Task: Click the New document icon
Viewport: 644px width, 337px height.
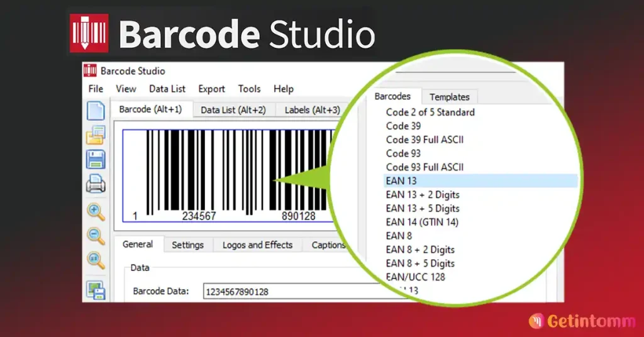Action: pos(96,111)
